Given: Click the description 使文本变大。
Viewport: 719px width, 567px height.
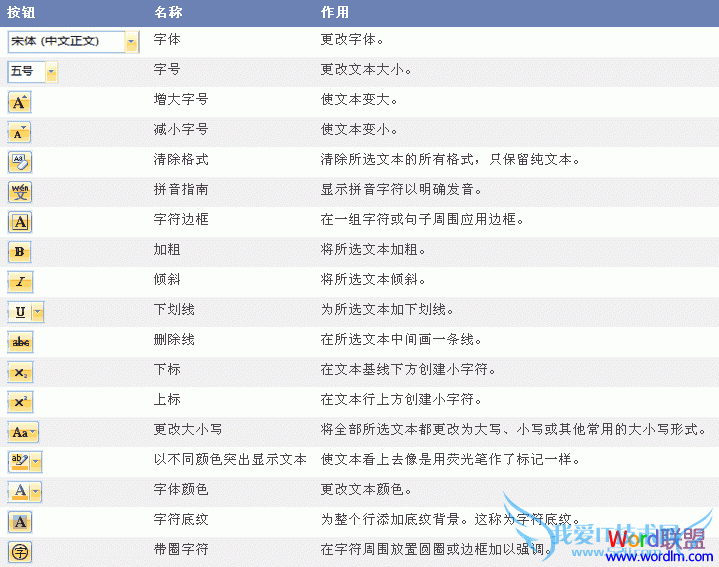Looking at the screenshot, I should (x=359, y=99).
